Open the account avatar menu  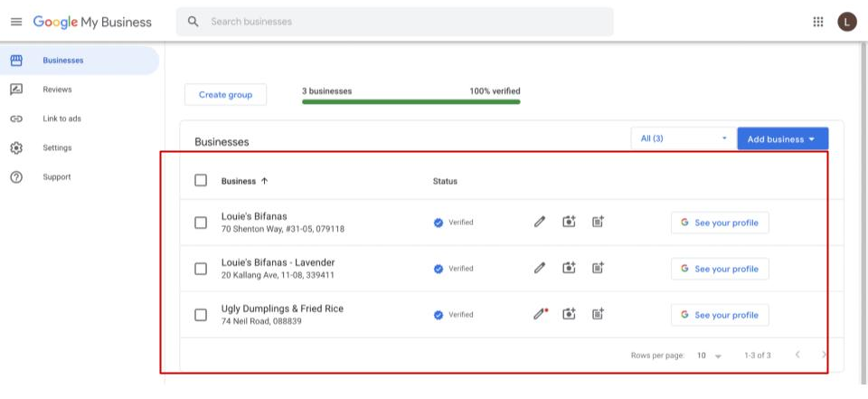(x=847, y=22)
